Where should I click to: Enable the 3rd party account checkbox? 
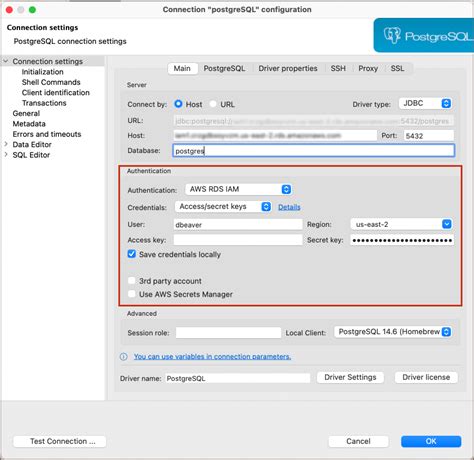coord(132,281)
